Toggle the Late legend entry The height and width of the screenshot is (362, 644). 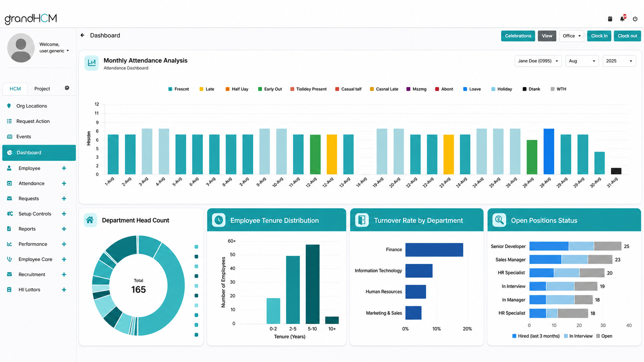[x=207, y=89]
